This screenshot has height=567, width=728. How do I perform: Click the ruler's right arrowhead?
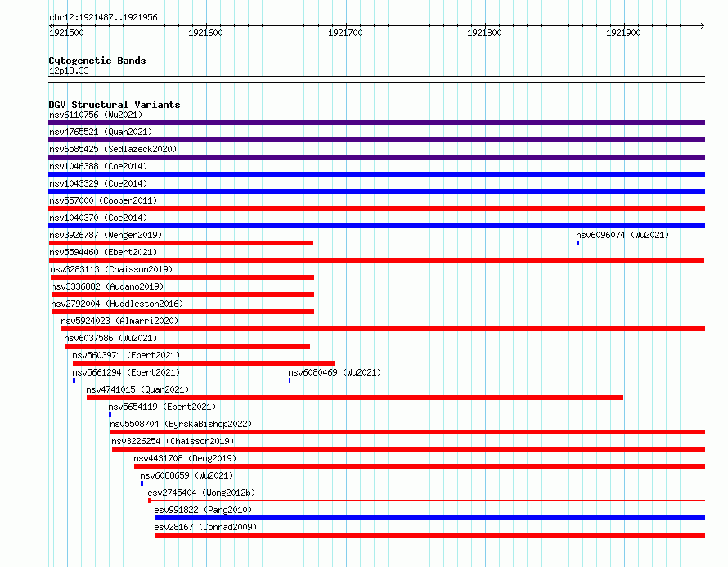pyautogui.click(x=703, y=25)
